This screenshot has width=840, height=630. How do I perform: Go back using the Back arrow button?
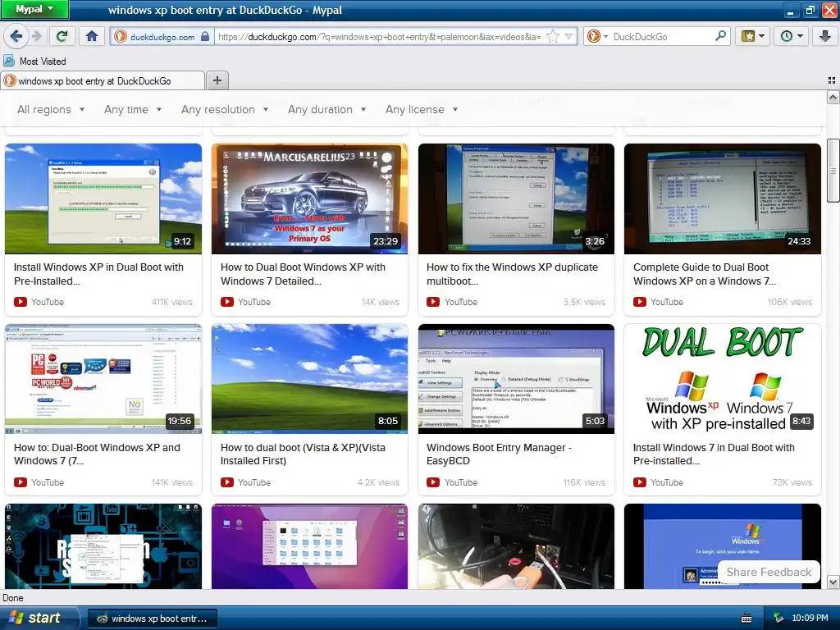[x=16, y=36]
